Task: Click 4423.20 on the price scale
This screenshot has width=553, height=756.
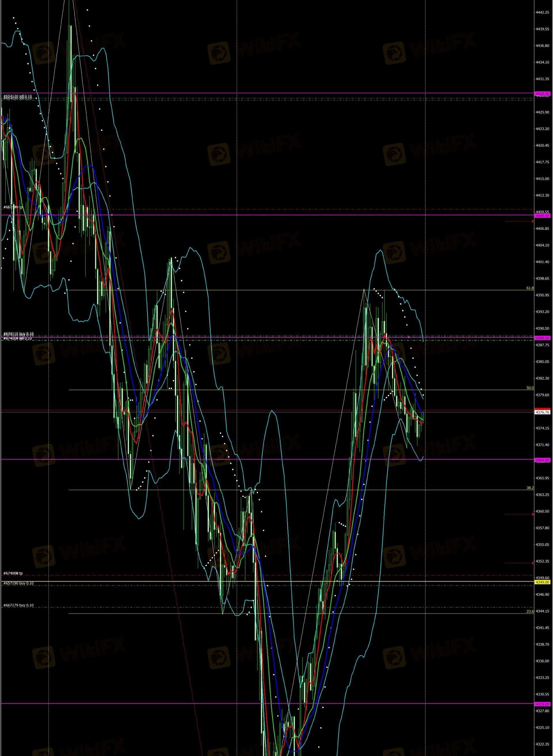Action: 542,129
